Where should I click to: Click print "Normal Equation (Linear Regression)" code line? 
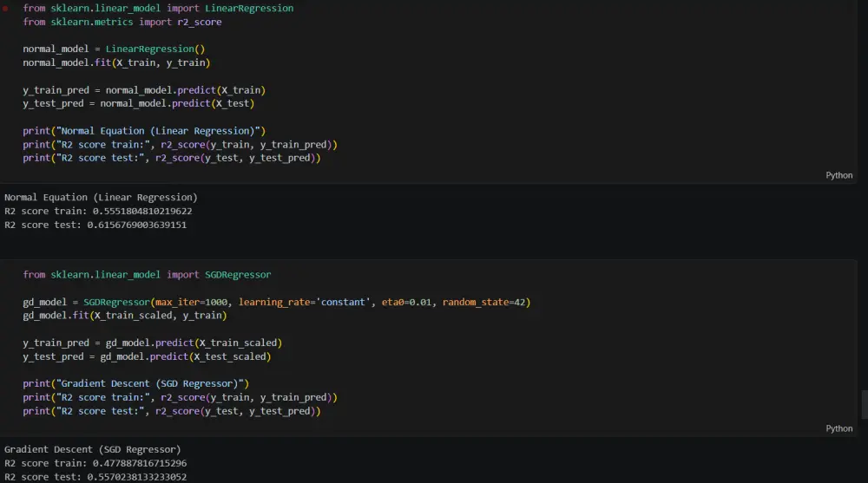pyautogui.click(x=144, y=131)
